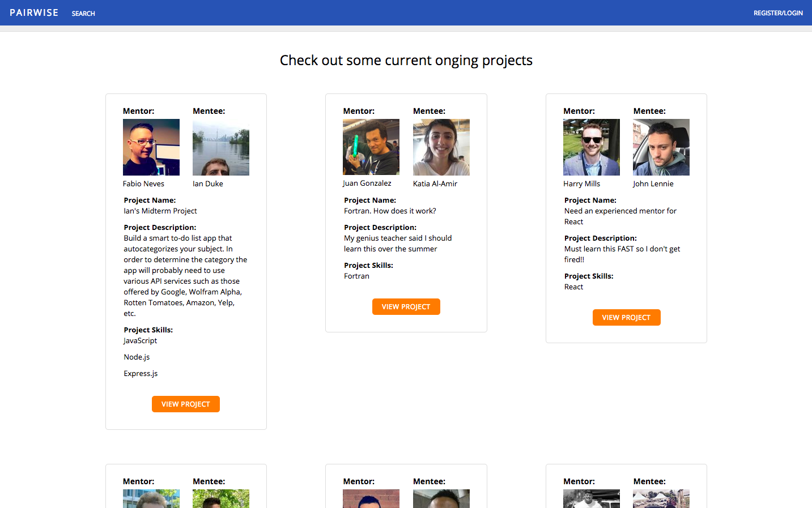Screen dimensions: 812x508
Task: Click the name 'Juan Gonzalez'
Action: coord(367,183)
